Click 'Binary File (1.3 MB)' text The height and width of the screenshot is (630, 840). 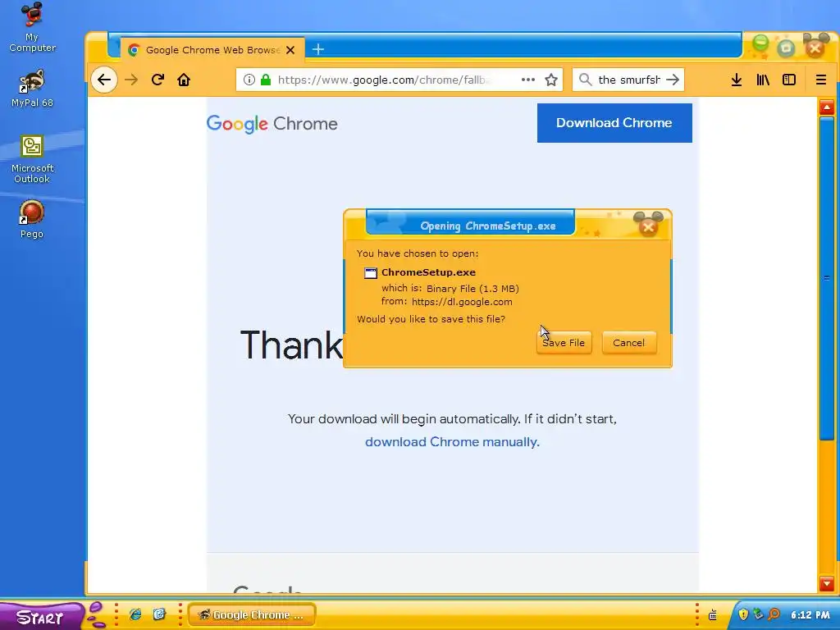[472, 289]
